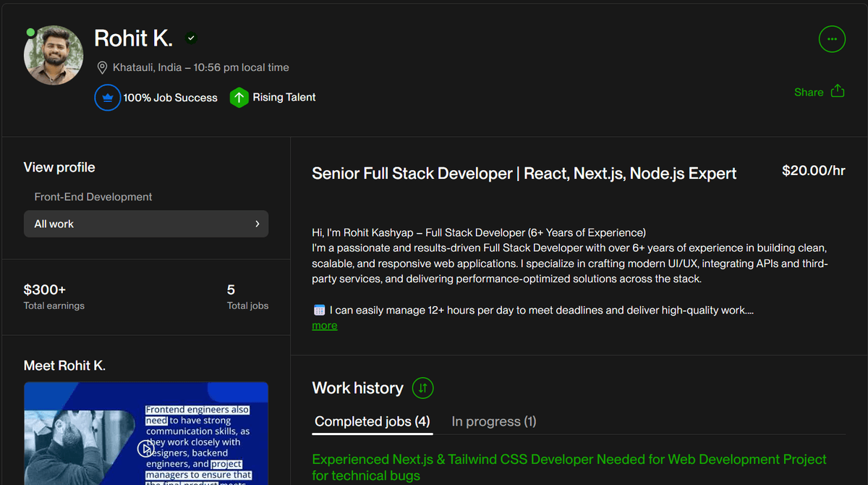Click the chevron arrow in All work

pyautogui.click(x=258, y=224)
